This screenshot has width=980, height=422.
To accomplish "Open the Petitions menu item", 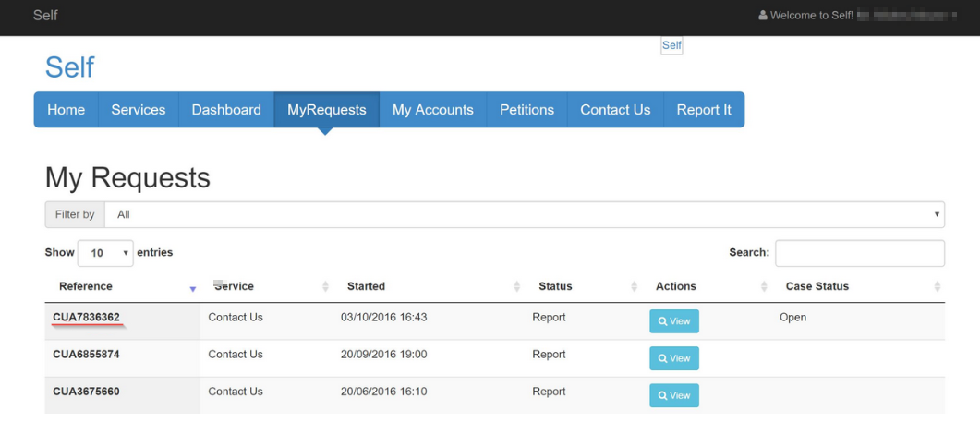I will click(x=526, y=110).
